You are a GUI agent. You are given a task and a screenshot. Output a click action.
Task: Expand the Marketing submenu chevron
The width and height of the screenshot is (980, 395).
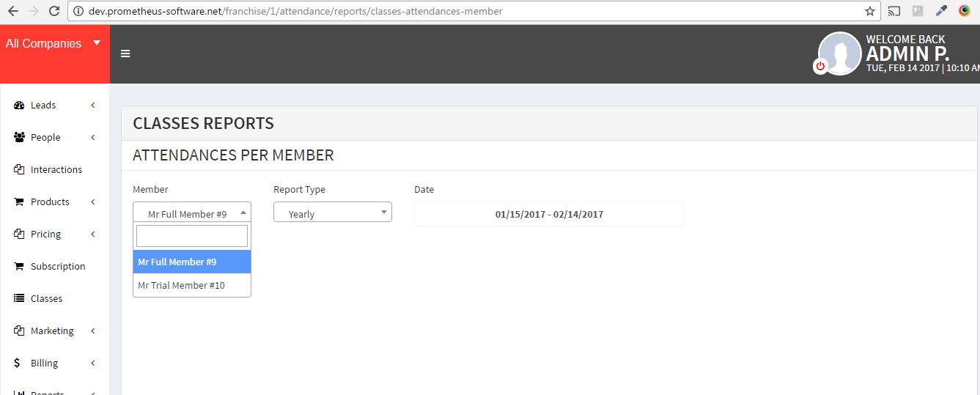point(93,331)
